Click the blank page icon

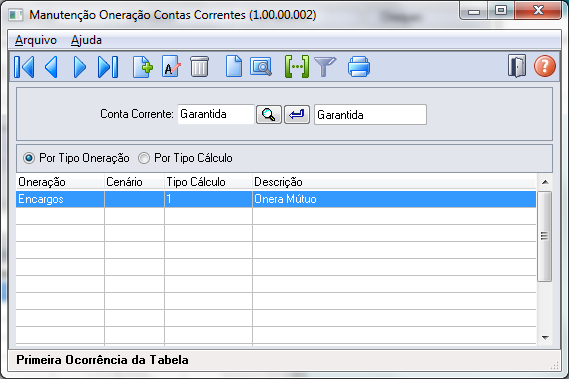click(x=234, y=66)
